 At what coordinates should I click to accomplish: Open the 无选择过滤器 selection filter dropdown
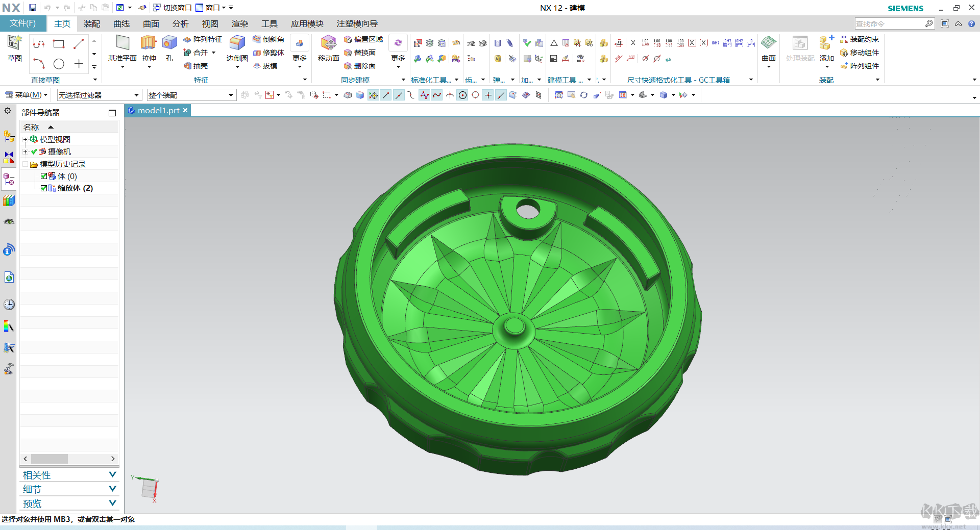click(99, 95)
